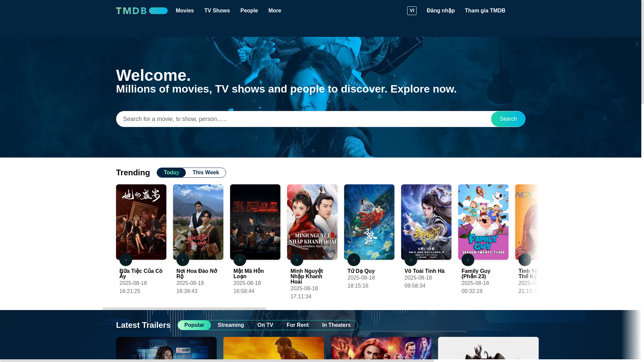
Task: Click the rating circle on Mật Mã Hỗn Loạn
Action: click(240, 260)
